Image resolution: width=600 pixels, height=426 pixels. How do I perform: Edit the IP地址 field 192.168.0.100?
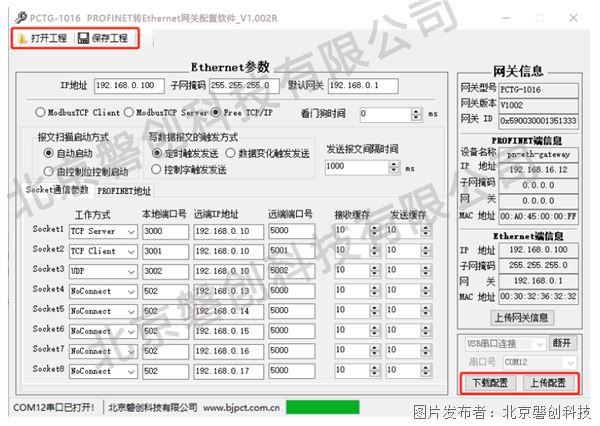[129, 86]
